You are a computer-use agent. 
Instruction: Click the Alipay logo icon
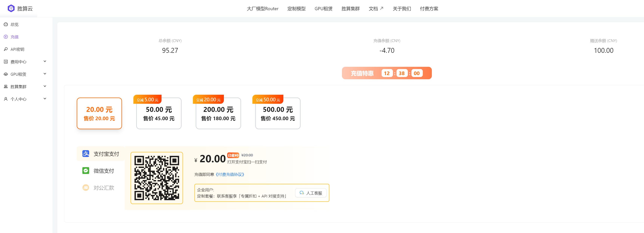point(86,154)
